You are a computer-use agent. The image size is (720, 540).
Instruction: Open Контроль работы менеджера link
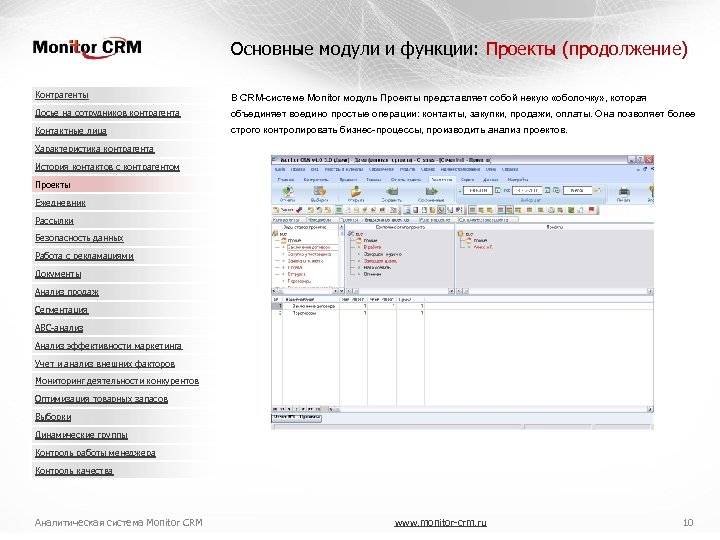[95, 453]
